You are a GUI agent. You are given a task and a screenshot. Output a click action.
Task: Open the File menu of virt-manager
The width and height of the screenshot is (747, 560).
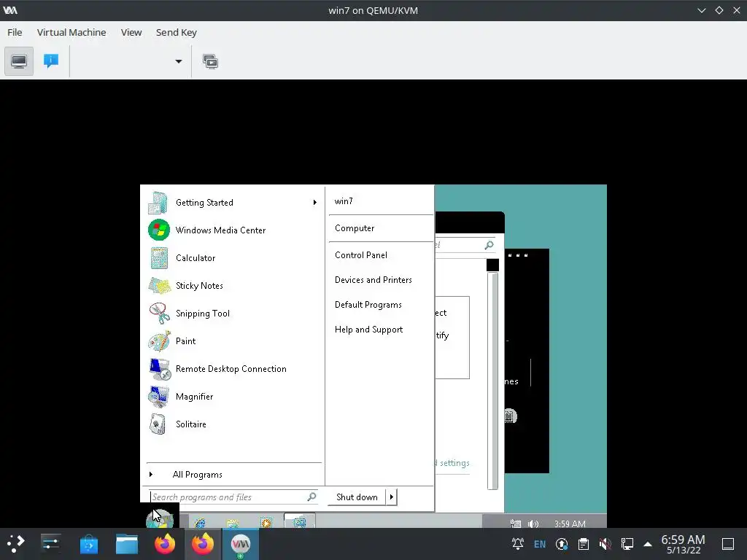[x=15, y=32]
